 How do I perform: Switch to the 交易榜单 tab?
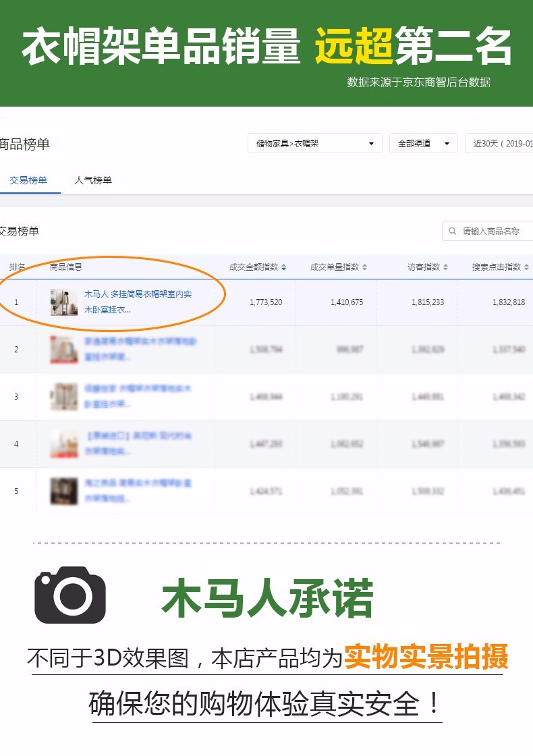[x=28, y=181]
